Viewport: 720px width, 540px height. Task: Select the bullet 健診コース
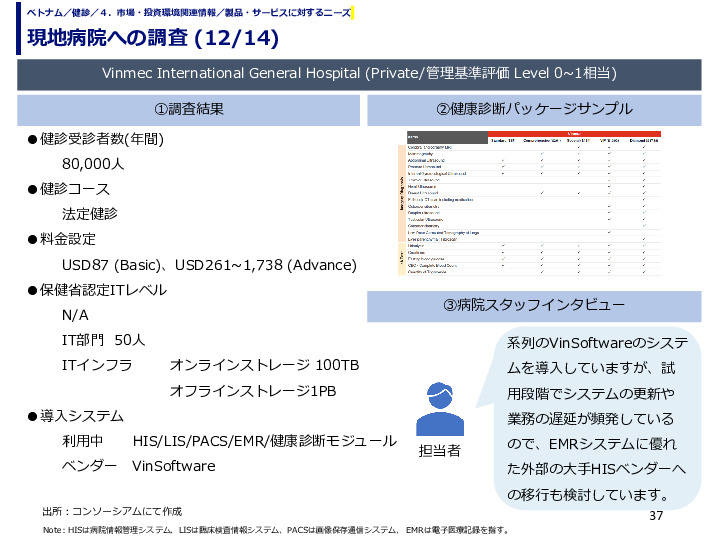(69, 189)
